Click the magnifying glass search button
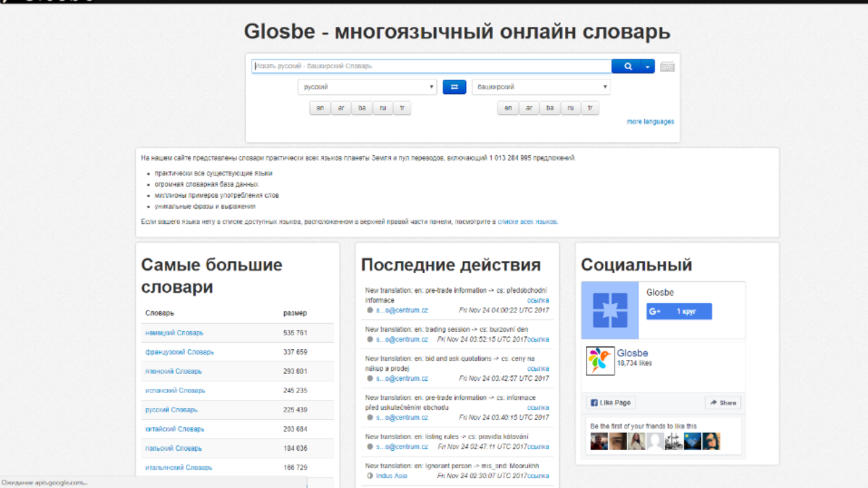This screenshot has width=868, height=488. [x=627, y=66]
